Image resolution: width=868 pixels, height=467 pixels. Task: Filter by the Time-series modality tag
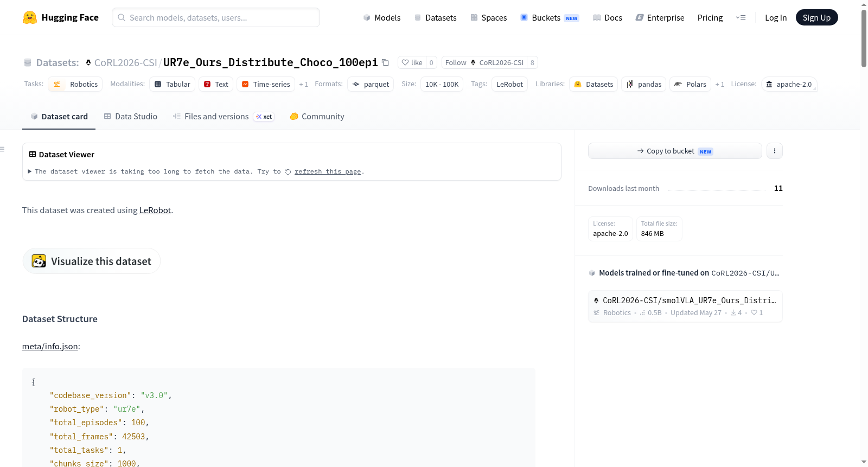click(x=266, y=84)
